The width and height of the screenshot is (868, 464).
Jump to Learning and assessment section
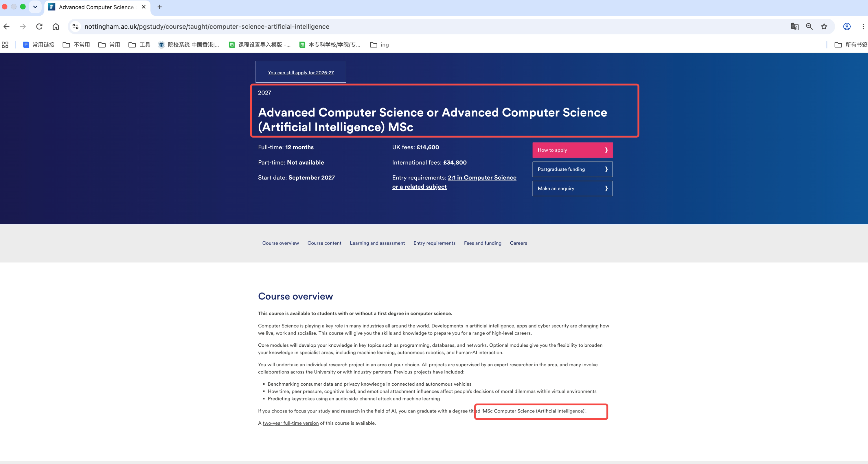coord(377,243)
